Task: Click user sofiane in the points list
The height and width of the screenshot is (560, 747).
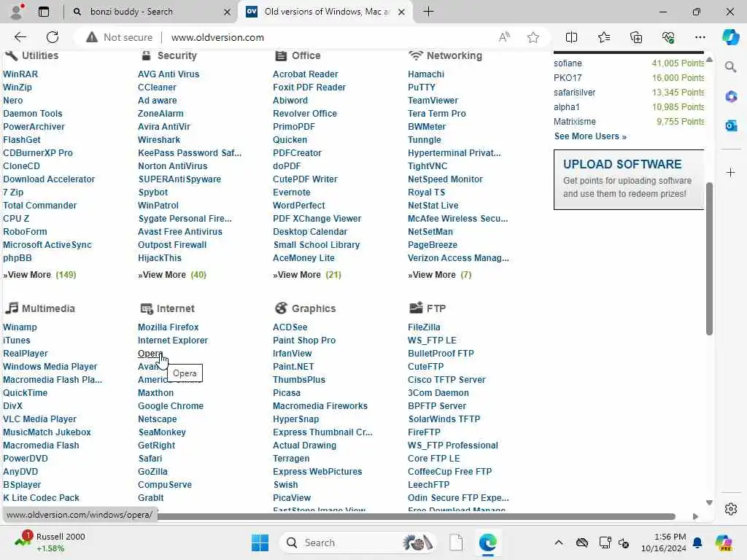Action: click(568, 63)
